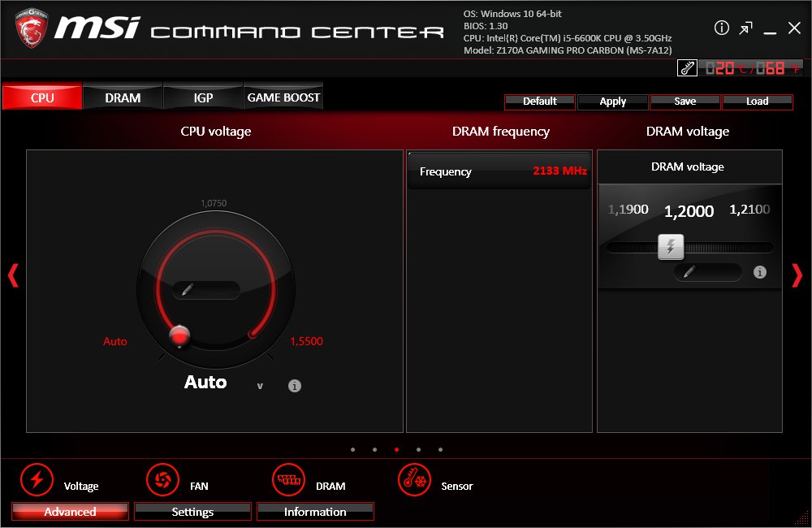Click the thermometer icon beside temperature readout
The width and height of the screenshot is (812, 528).
[687, 68]
